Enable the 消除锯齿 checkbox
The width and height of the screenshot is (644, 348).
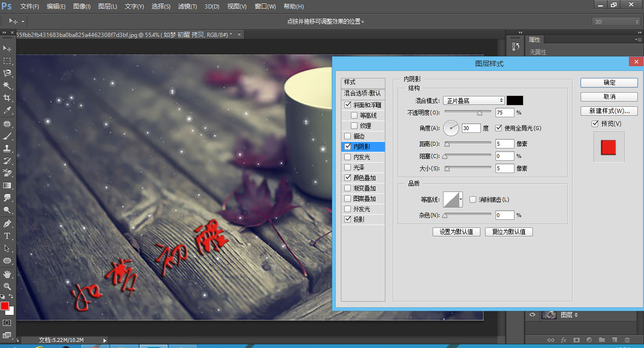tap(473, 200)
